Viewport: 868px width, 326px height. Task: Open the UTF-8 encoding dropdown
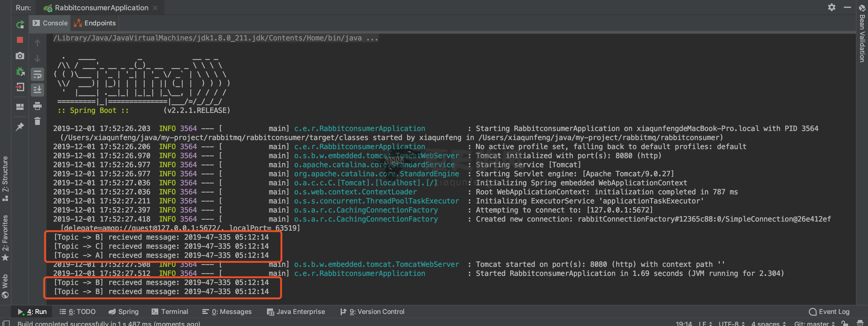731,323
